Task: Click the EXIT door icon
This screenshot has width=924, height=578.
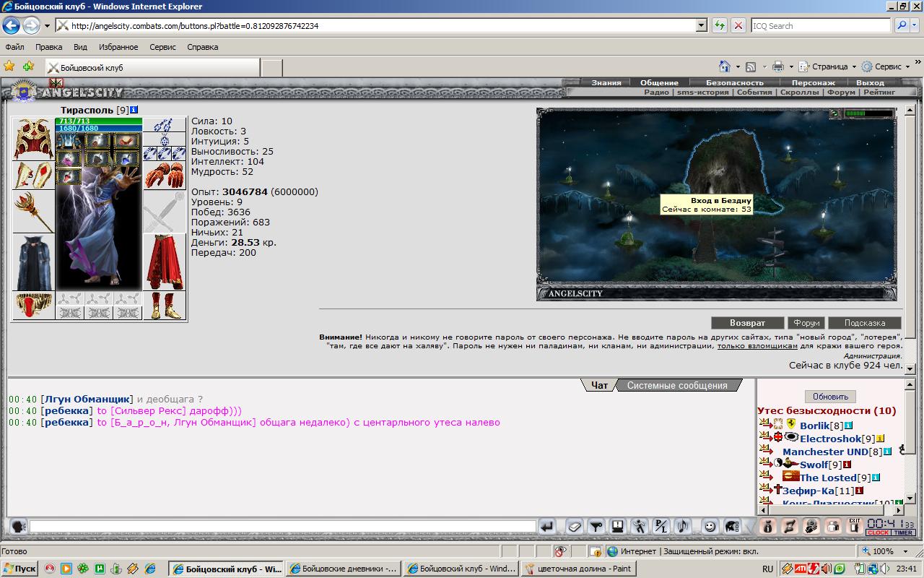Action: (x=855, y=527)
